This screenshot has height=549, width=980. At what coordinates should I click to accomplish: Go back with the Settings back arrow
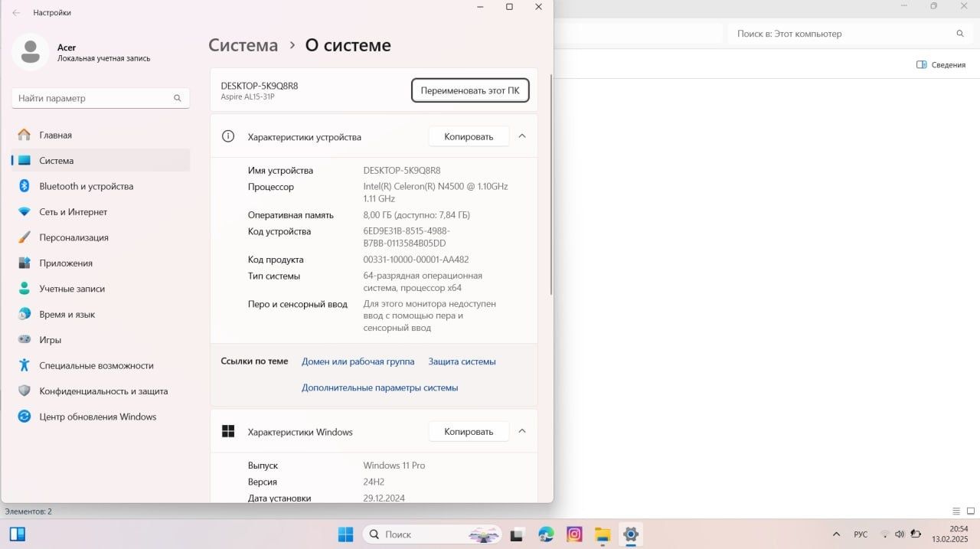pos(16,12)
